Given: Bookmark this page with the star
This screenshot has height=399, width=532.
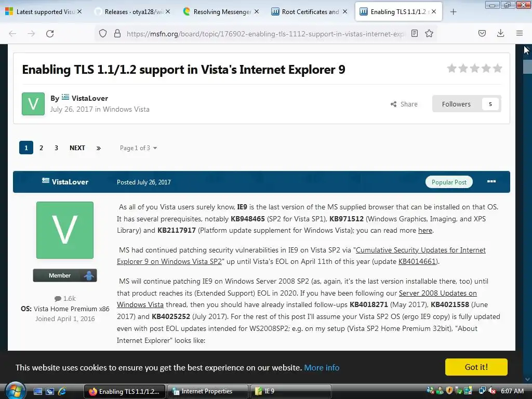Looking at the screenshot, I should [x=429, y=33].
